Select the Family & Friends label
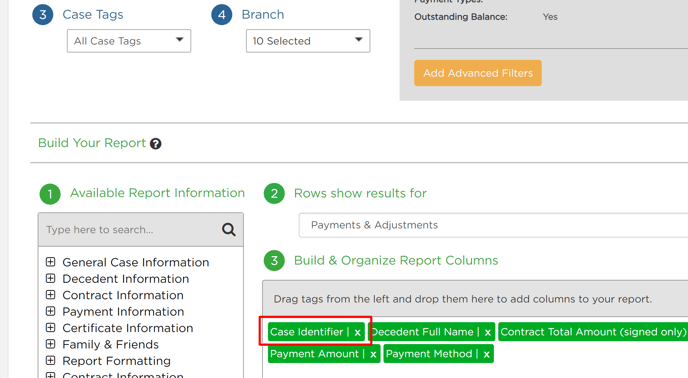The height and width of the screenshot is (378, 688). [x=111, y=345]
